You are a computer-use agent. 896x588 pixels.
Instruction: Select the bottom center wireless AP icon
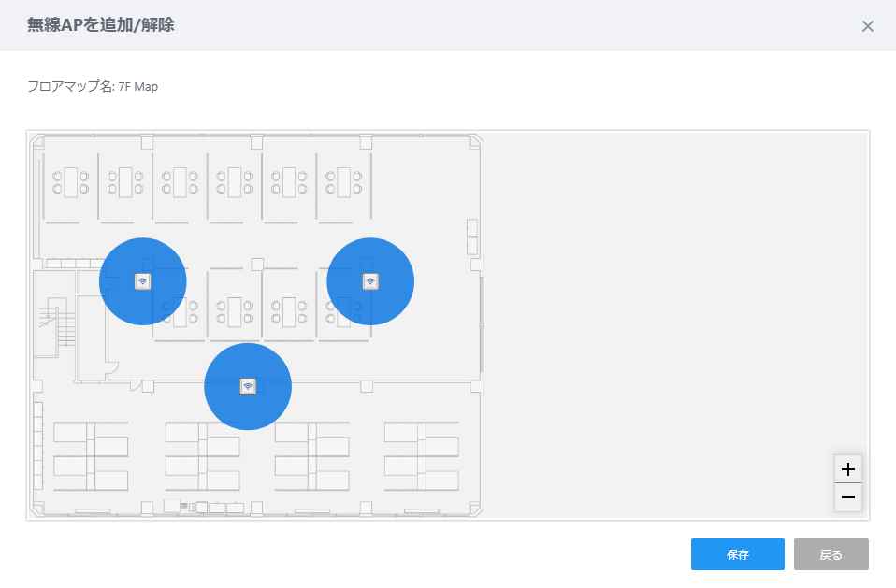(248, 386)
